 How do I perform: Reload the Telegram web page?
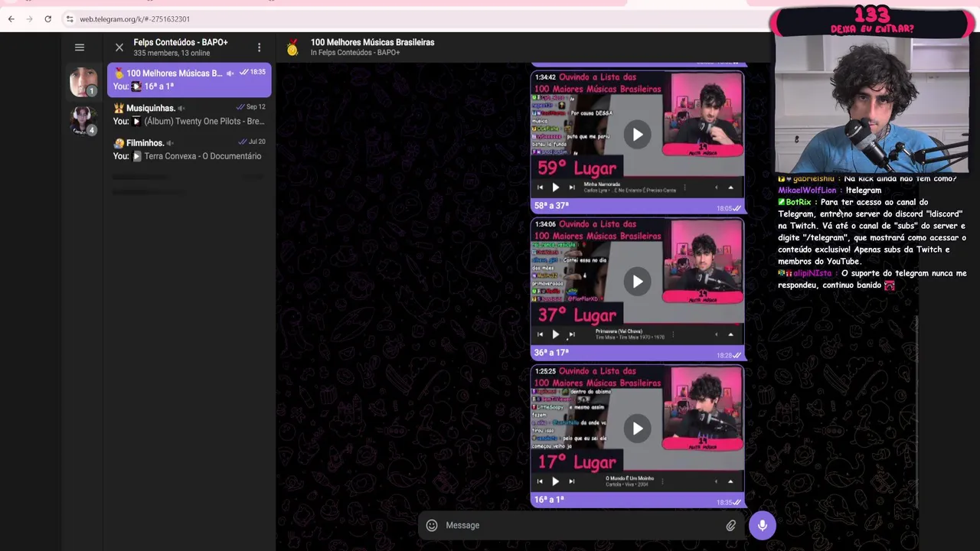47,18
